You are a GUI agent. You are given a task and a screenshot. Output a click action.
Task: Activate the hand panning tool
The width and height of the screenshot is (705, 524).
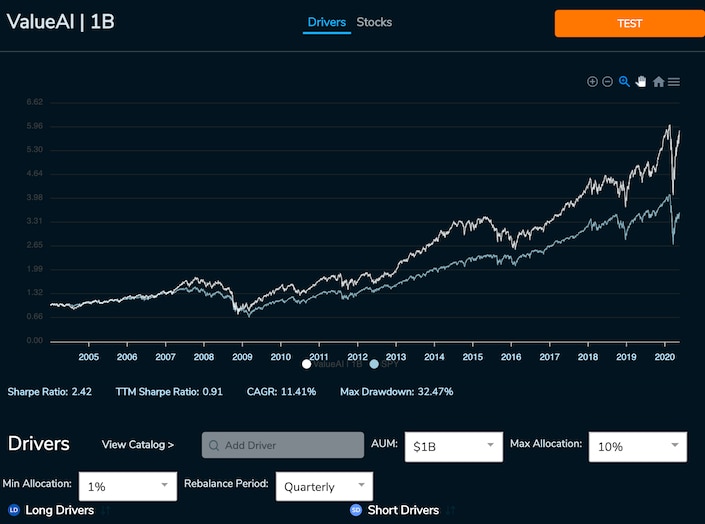pos(641,81)
